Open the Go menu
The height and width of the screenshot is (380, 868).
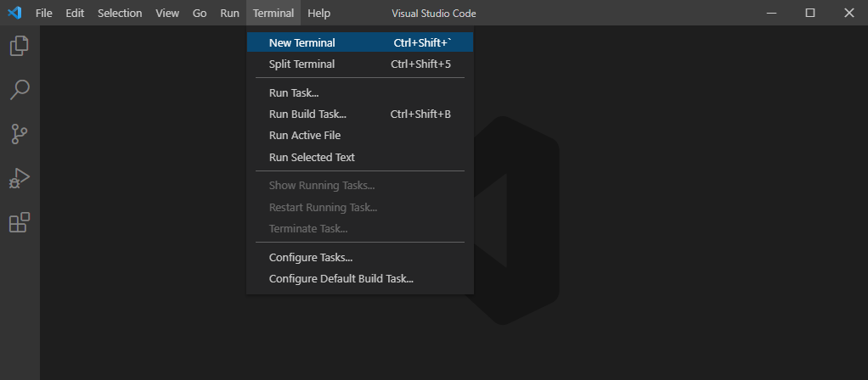(x=200, y=13)
